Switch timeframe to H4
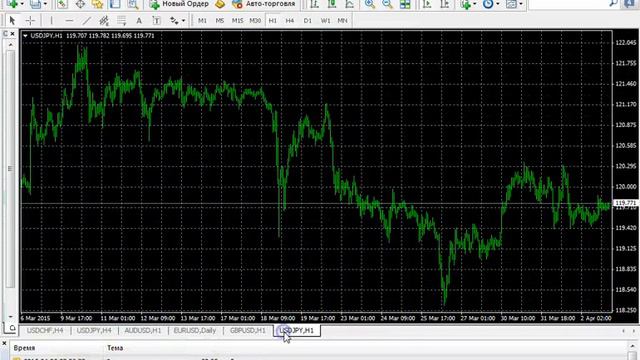The image size is (640, 360). 290,20
